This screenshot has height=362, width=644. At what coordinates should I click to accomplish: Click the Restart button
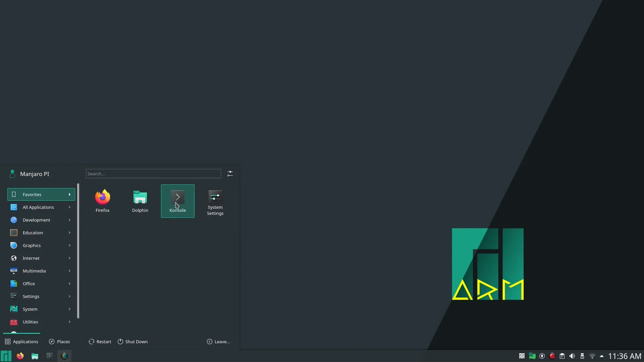click(100, 342)
